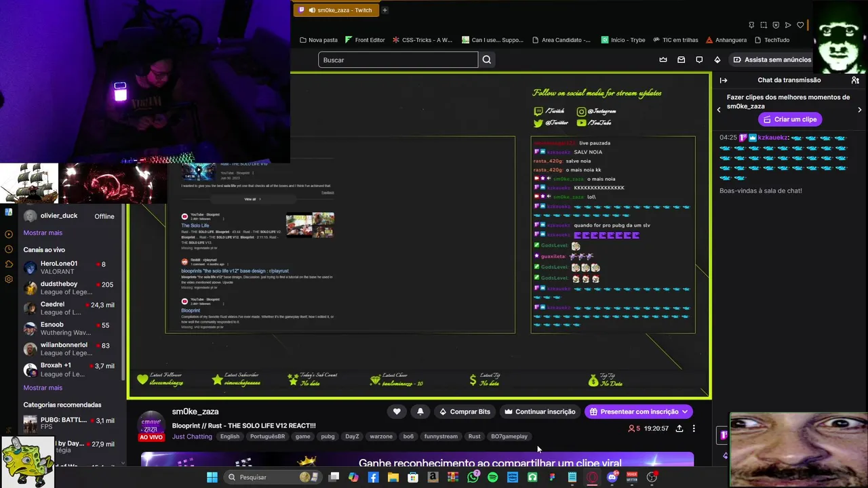
Task: Open the Front Editor bookmark
Action: (x=365, y=40)
